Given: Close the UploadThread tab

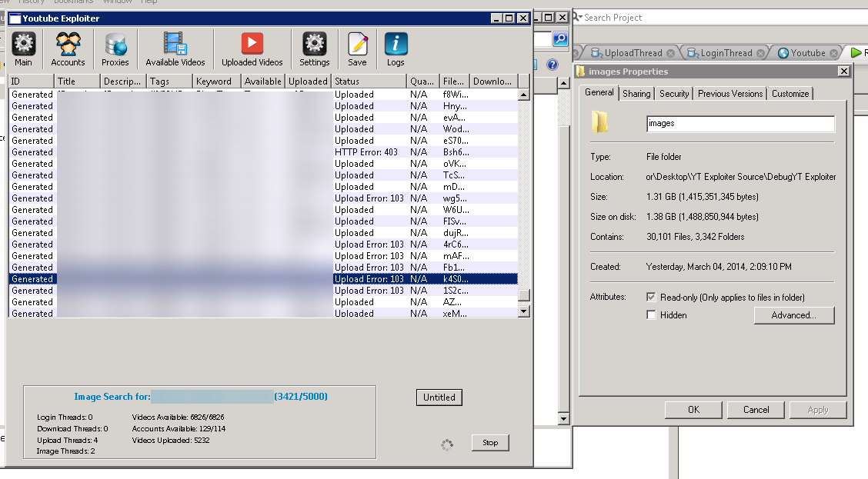Looking at the screenshot, I should pos(670,53).
